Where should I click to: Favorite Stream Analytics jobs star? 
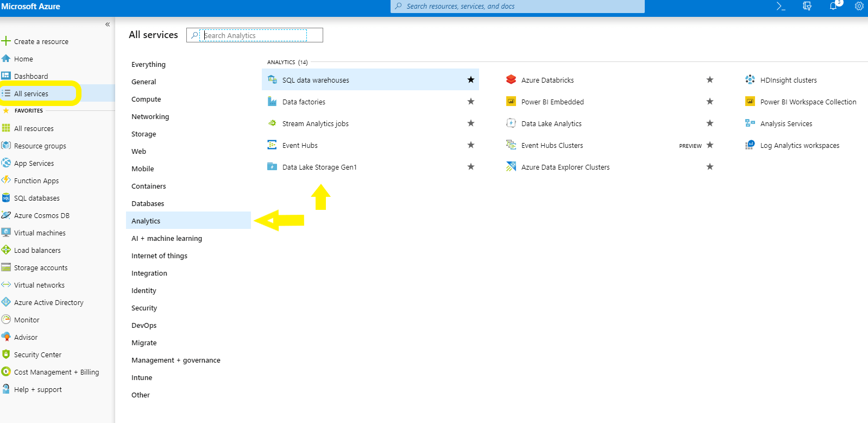(x=471, y=123)
